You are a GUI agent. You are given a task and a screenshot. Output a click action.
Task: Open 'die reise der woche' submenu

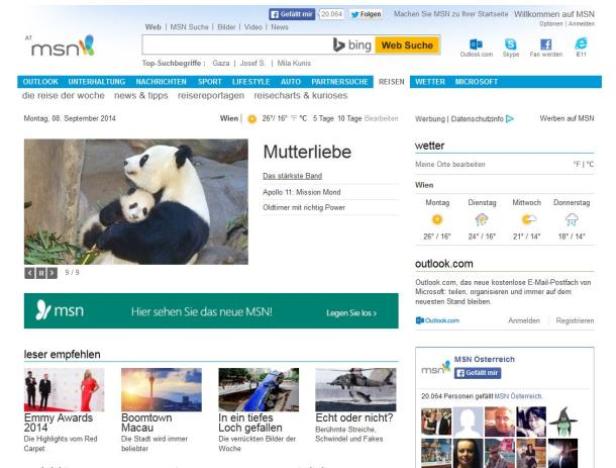(x=63, y=95)
